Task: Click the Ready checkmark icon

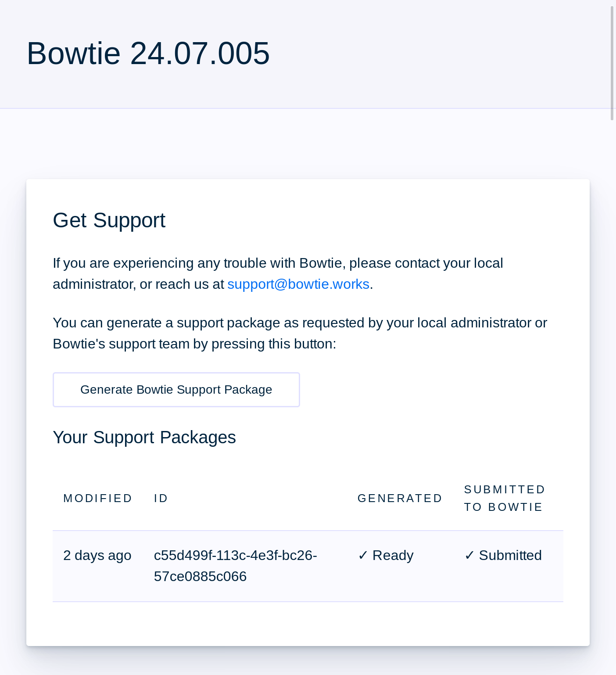Action: point(363,556)
